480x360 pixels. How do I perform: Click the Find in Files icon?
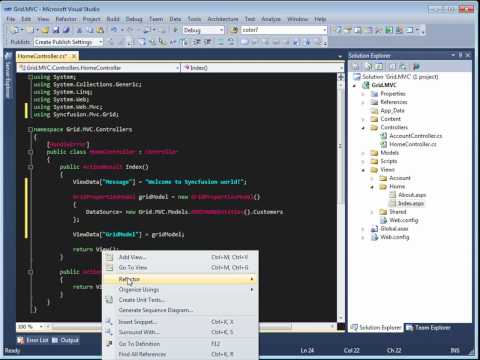coord(234,30)
